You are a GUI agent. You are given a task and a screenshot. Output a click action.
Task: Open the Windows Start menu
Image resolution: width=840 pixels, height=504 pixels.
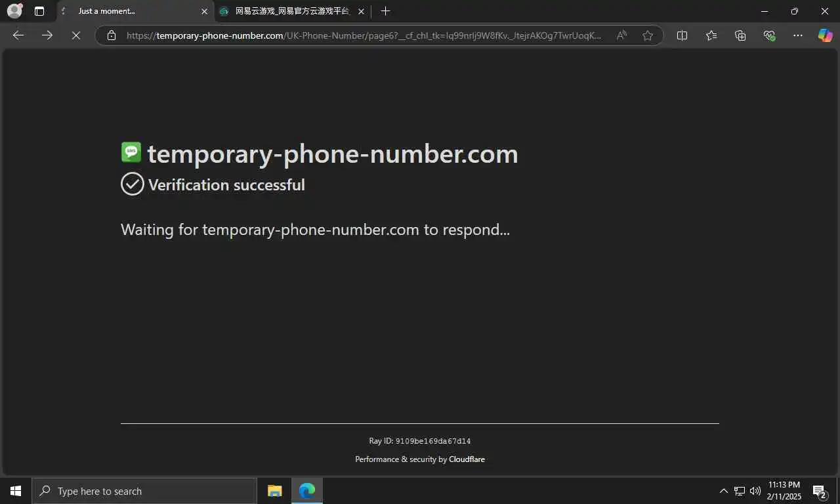(x=16, y=491)
